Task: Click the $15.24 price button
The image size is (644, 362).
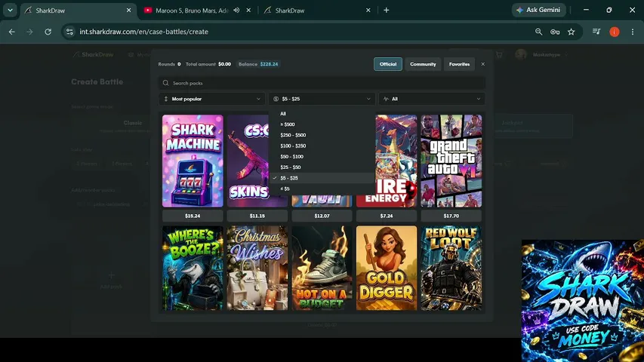Action: coord(193,216)
